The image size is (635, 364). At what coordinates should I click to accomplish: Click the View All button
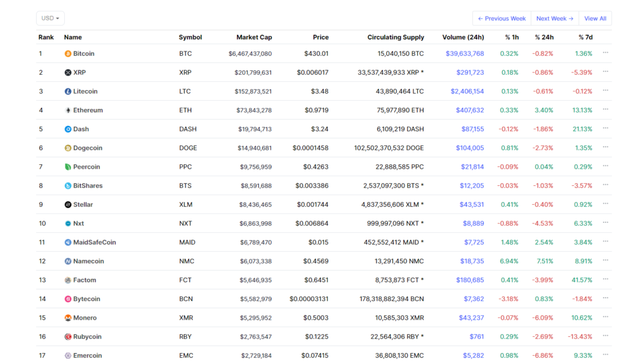pos(596,18)
